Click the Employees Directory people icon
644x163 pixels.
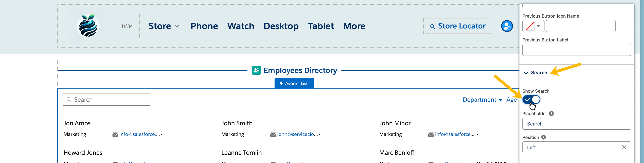256,70
